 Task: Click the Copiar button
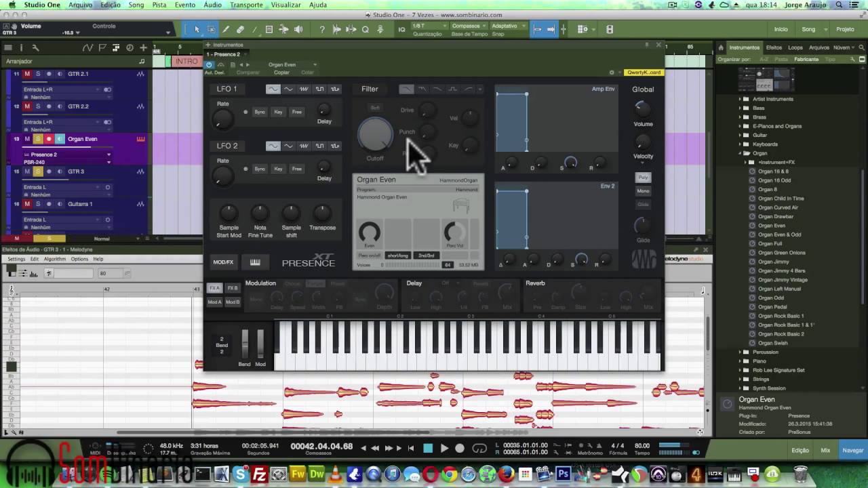281,73
